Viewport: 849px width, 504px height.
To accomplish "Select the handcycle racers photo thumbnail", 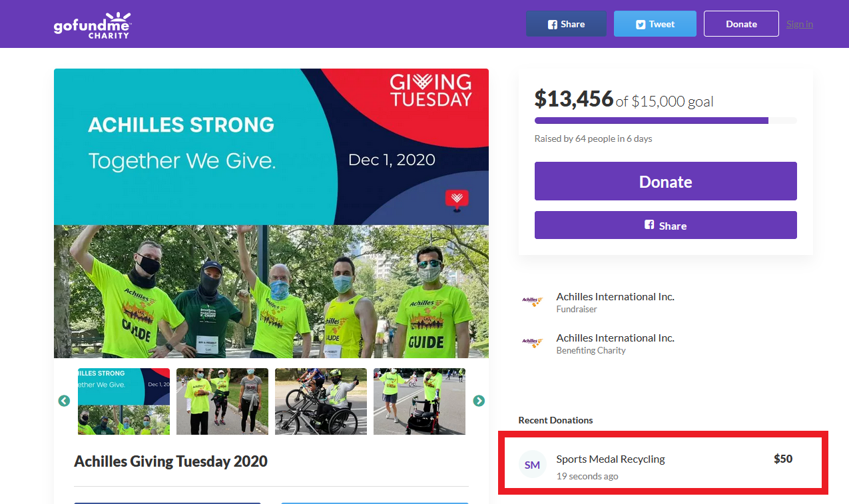I will click(x=320, y=401).
